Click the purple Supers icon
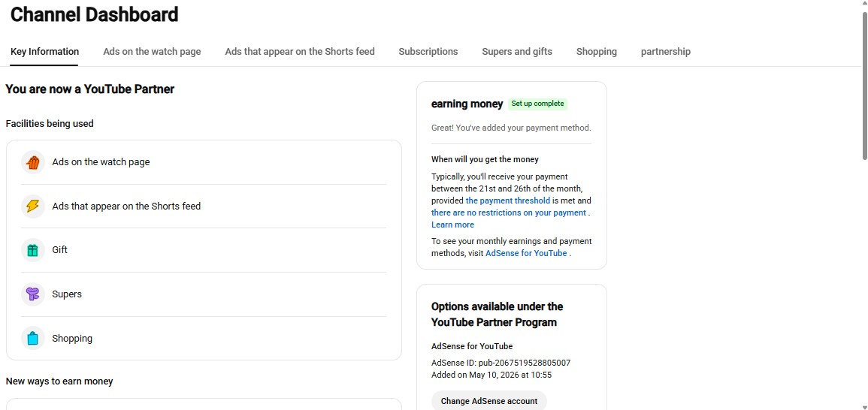 (x=32, y=294)
